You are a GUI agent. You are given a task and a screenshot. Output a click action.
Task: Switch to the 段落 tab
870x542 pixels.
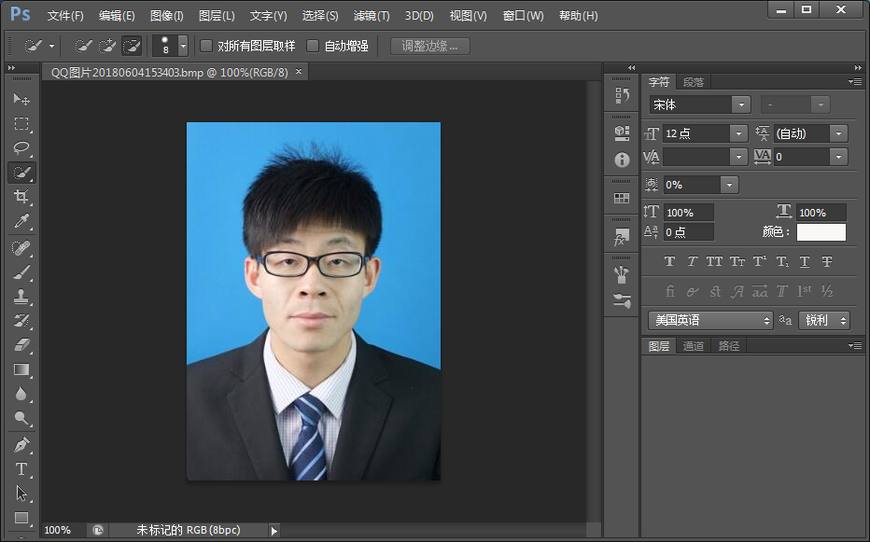click(693, 82)
